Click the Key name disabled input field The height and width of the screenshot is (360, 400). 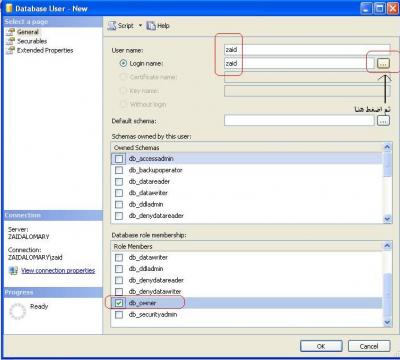(x=307, y=91)
